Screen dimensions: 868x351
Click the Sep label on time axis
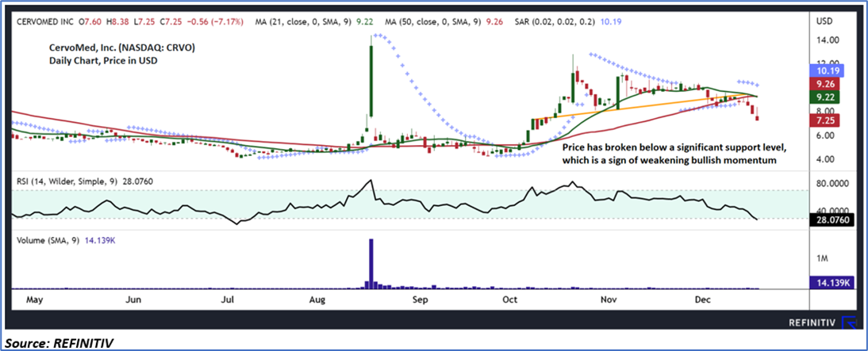point(421,299)
